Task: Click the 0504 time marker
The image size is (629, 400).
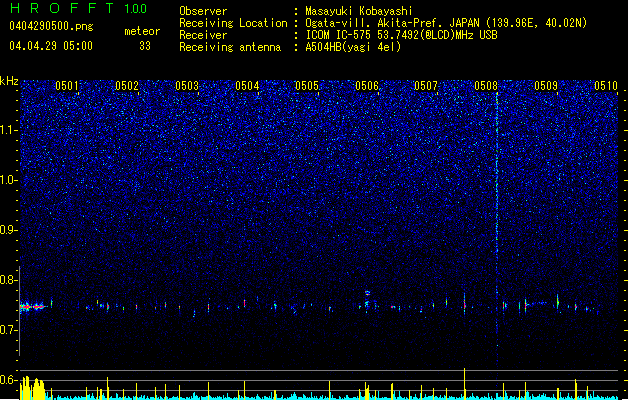Action: click(x=247, y=86)
